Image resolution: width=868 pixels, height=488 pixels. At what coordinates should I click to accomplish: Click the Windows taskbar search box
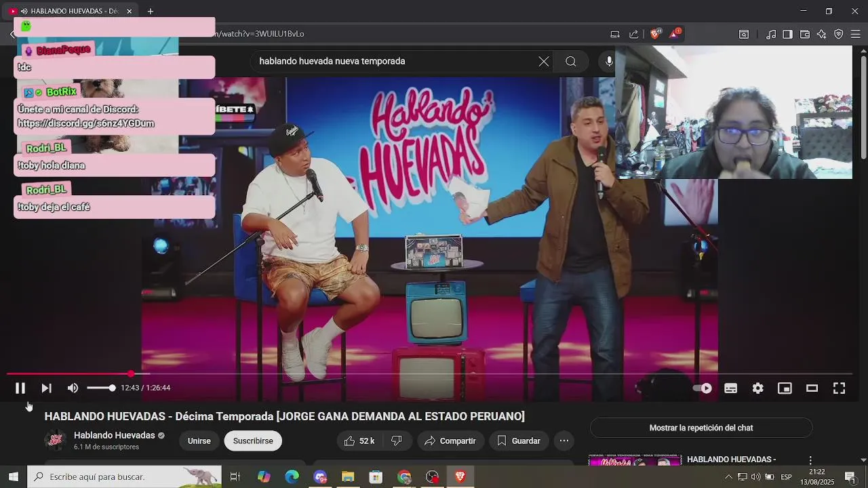pos(125,477)
